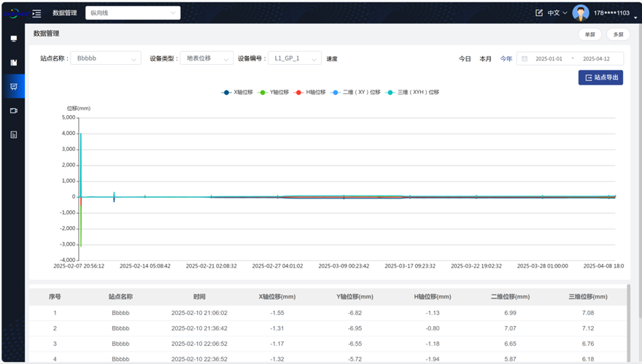Click the 二维位移(mm) column header

(x=510, y=296)
